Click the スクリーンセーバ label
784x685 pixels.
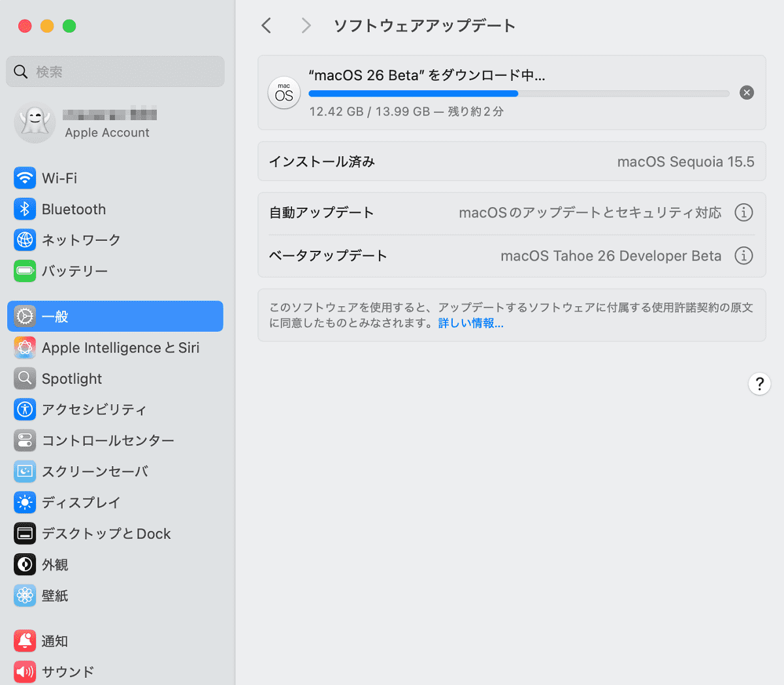pos(95,471)
